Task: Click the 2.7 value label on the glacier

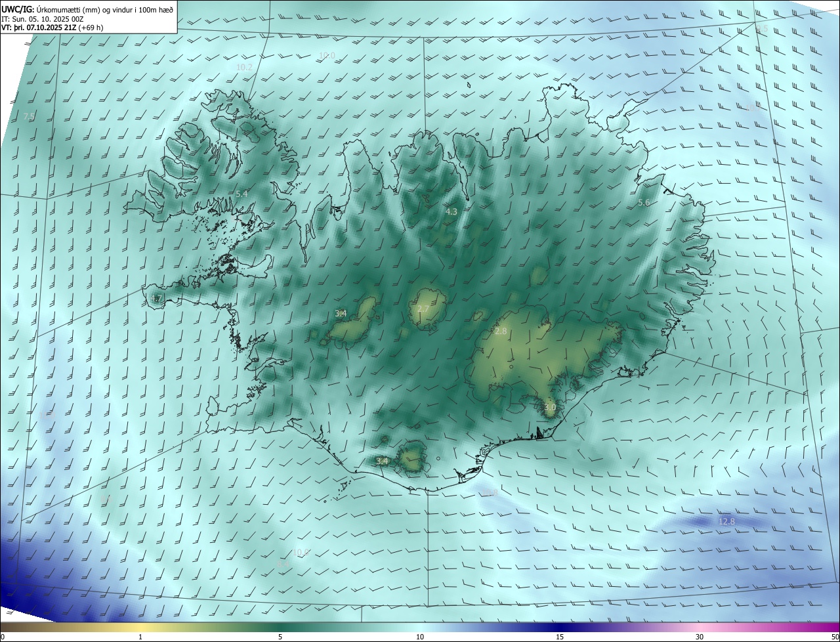Action: [x=423, y=309]
